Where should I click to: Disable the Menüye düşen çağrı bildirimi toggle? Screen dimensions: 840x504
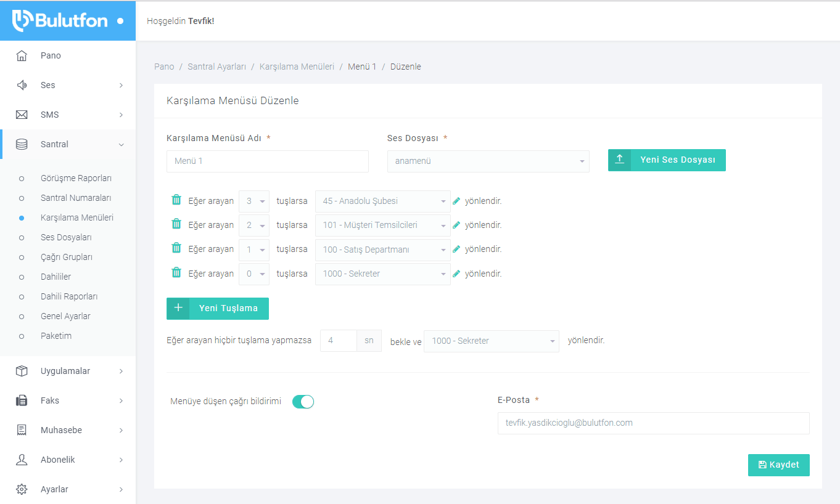pyautogui.click(x=303, y=402)
